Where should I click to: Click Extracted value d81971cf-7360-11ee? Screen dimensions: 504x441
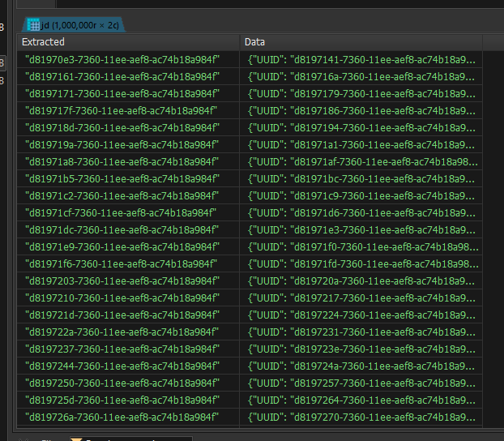pyautogui.click(x=122, y=212)
